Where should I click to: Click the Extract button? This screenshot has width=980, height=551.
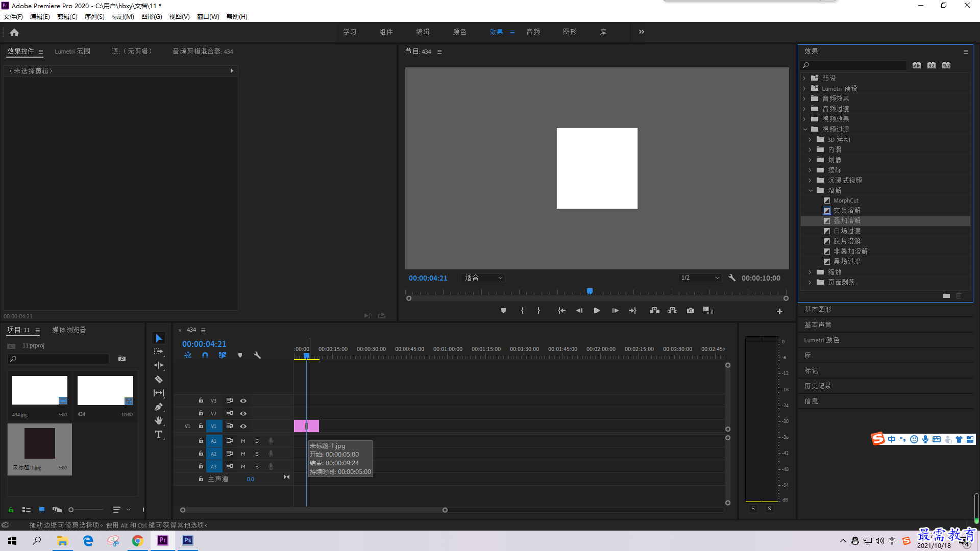point(672,310)
